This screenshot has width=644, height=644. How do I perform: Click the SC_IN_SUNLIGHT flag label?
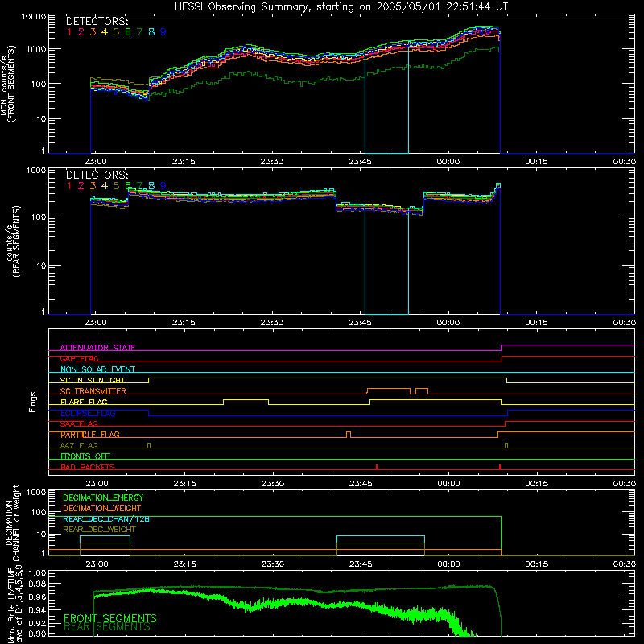tap(93, 380)
